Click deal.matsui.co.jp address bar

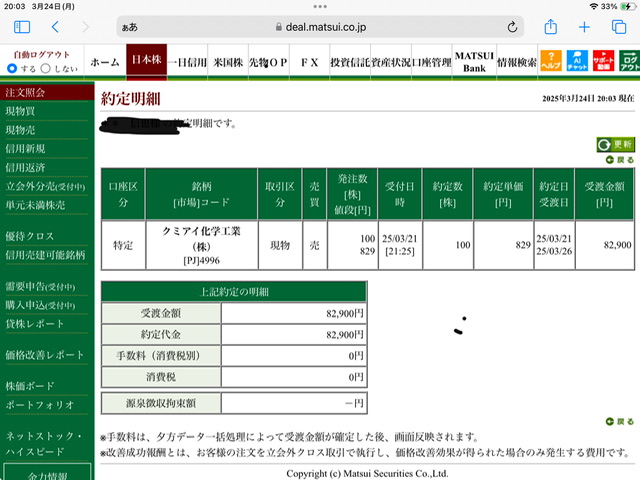click(x=320, y=27)
